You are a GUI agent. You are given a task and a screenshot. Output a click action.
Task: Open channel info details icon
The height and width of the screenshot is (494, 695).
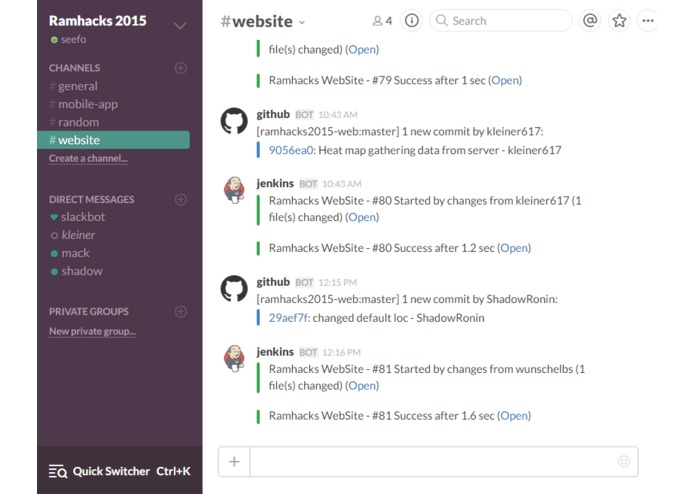coord(412,20)
